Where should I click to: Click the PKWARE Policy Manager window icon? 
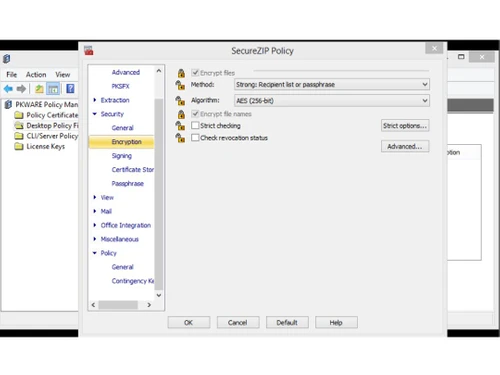(x=7, y=59)
